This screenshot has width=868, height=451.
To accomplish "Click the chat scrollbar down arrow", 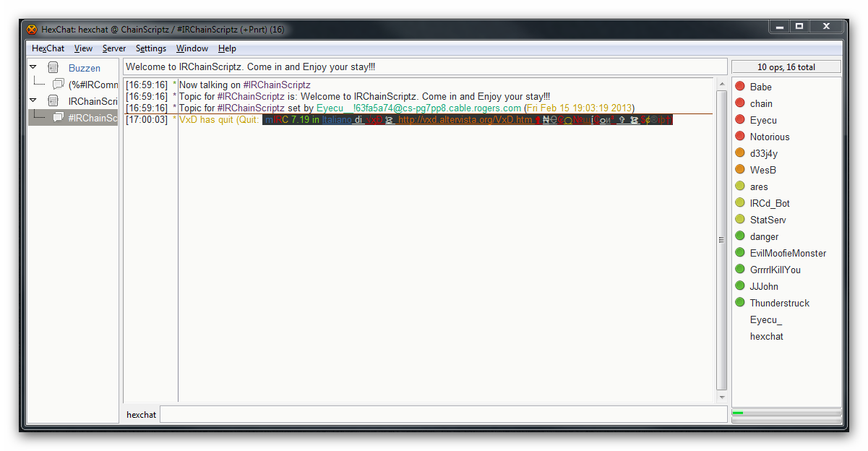I will point(721,397).
